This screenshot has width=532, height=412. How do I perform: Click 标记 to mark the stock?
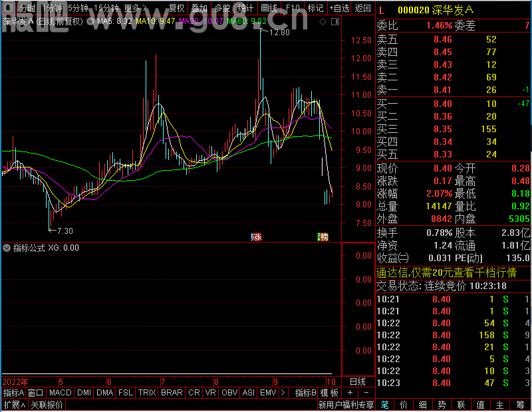pos(315,8)
